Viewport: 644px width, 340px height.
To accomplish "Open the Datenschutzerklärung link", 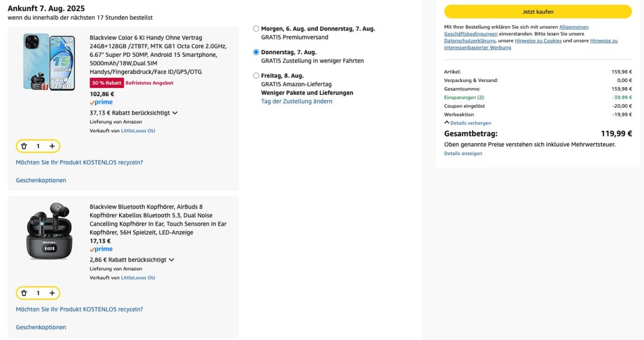I will [469, 41].
